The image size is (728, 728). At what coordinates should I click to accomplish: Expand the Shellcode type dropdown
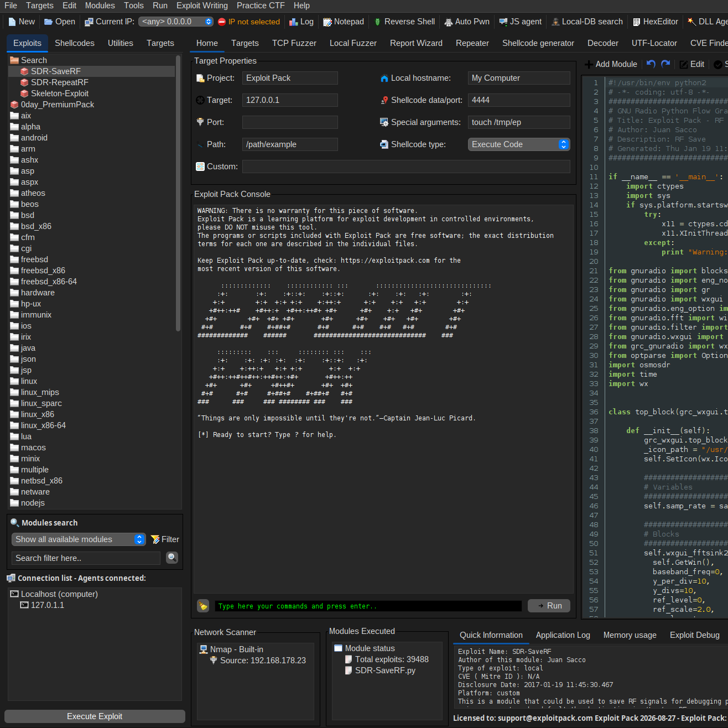[x=518, y=144]
